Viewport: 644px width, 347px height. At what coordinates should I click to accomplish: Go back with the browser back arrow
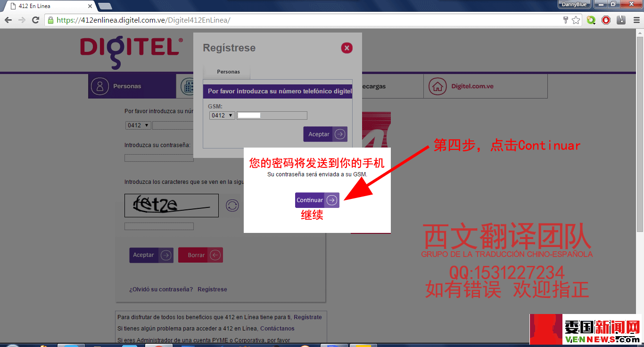point(8,20)
